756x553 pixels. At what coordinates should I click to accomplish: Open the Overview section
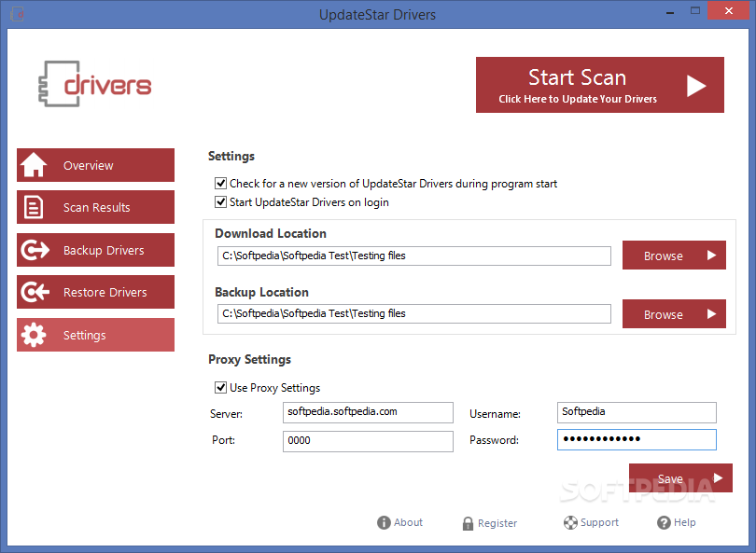[x=95, y=165]
